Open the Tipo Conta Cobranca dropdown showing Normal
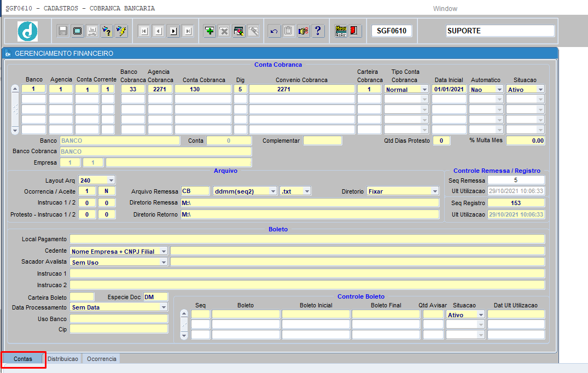This screenshot has height=373, width=588. pyautogui.click(x=424, y=89)
